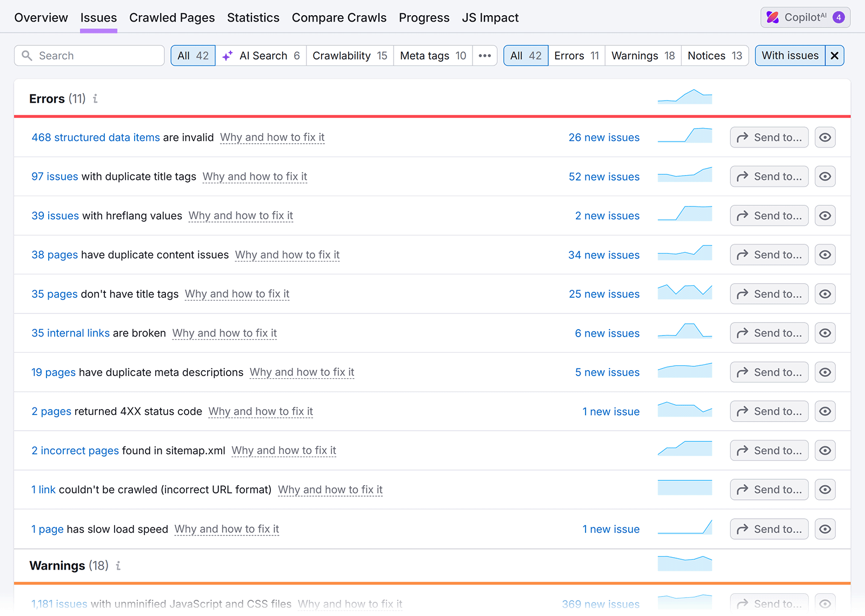Select the Notices filter
The height and width of the screenshot is (616, 865).
coord(714,55)
